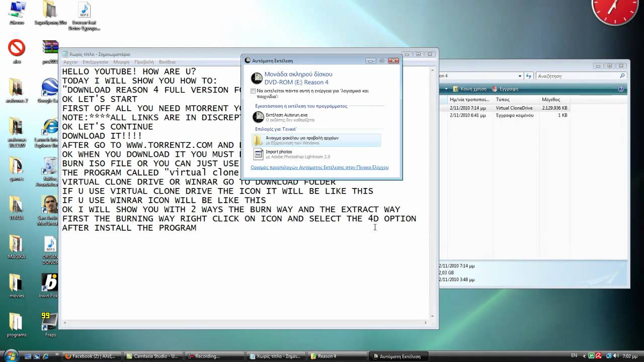Sort by Ημ/νία τροποποίησης column header

click(471, 100)
